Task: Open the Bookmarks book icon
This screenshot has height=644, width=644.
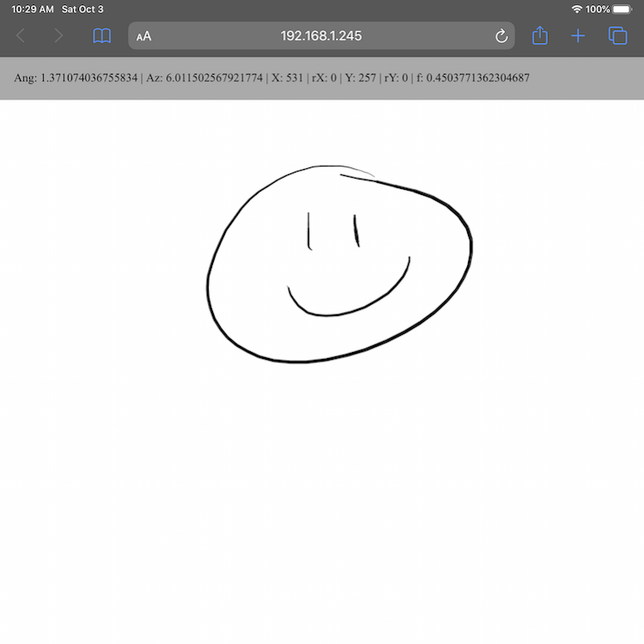Action: pyautogui.click(x=102, y=36)
